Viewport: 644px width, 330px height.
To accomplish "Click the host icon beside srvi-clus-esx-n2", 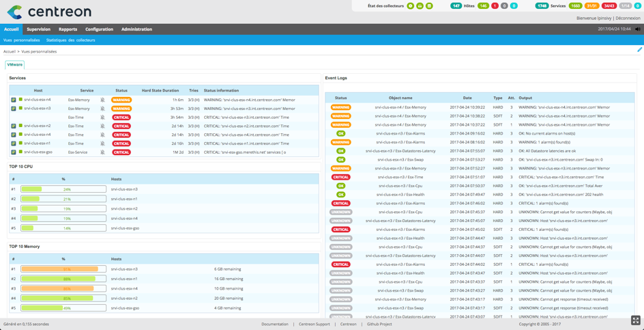I will point(14,126).
